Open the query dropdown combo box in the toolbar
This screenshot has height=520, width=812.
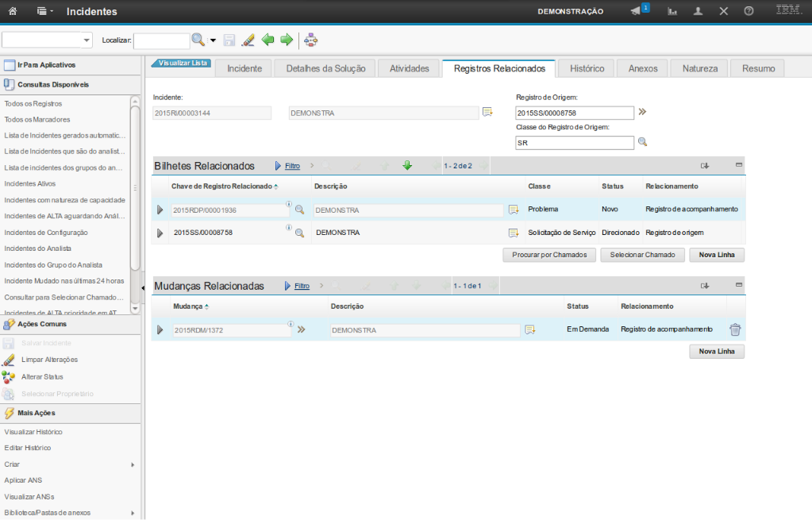coord(48,40)
